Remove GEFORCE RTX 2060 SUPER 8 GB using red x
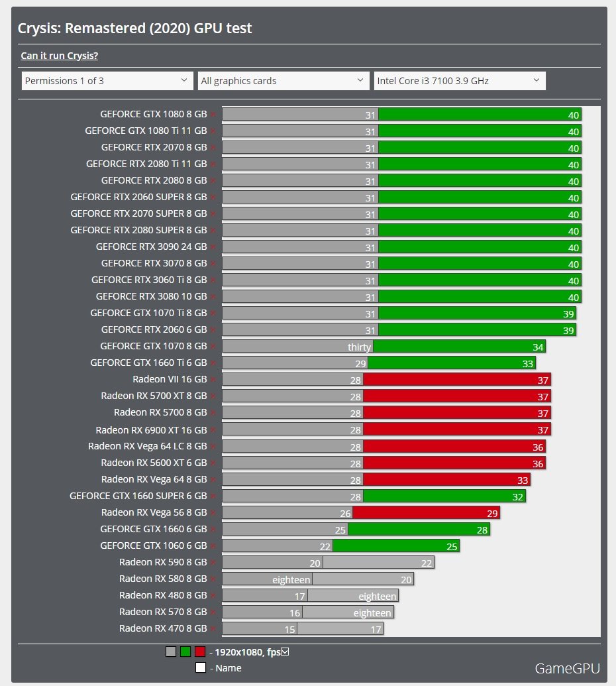Image resolution: width=616 pixels, height=686 pixels. tap(213, 198)
